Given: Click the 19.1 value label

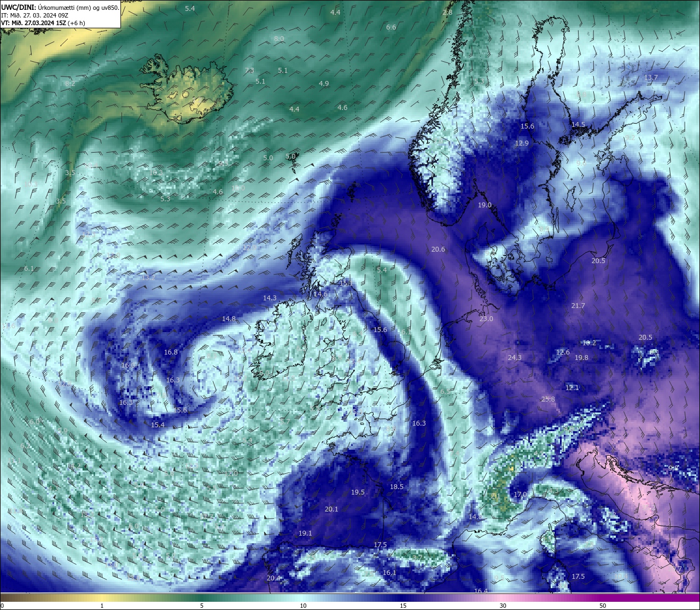Looking at the screenshot, I should 305,533.
